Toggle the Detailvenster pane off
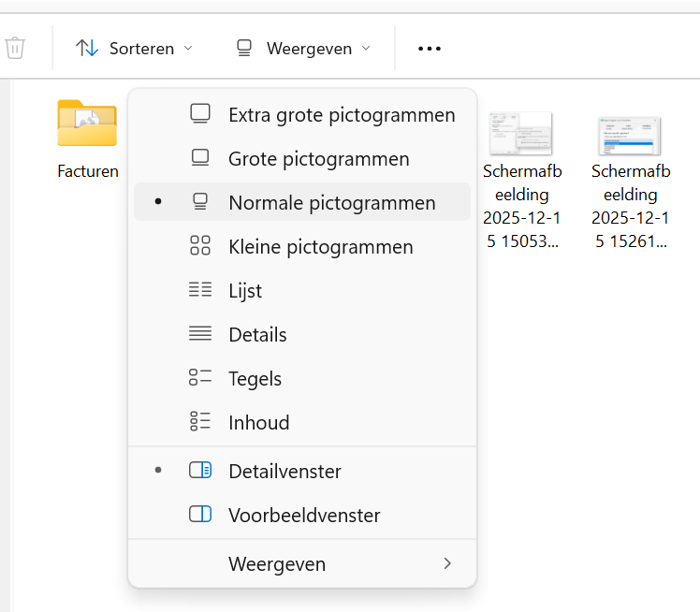 302,471
